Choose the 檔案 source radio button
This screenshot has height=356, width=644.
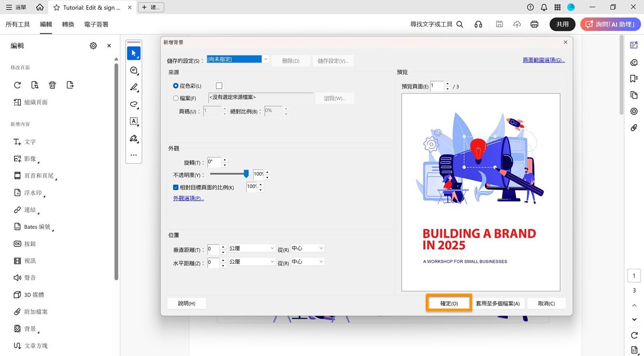(175, 98)
